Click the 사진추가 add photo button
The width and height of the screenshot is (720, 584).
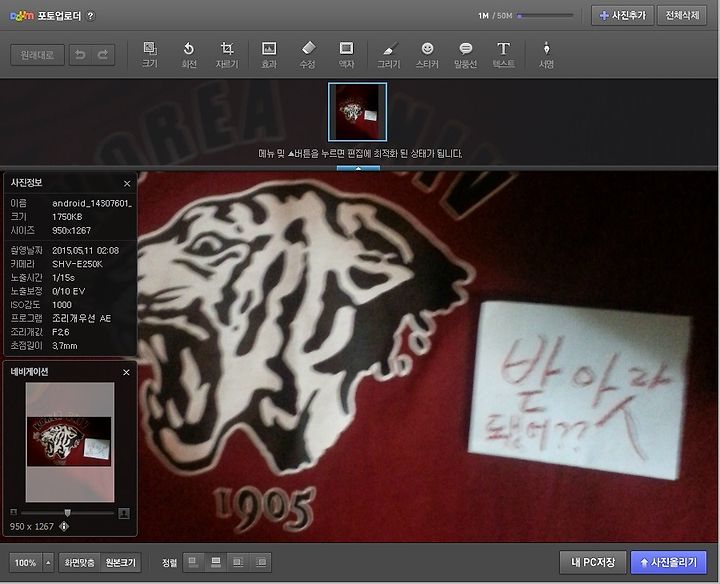(x=623, y=16)
